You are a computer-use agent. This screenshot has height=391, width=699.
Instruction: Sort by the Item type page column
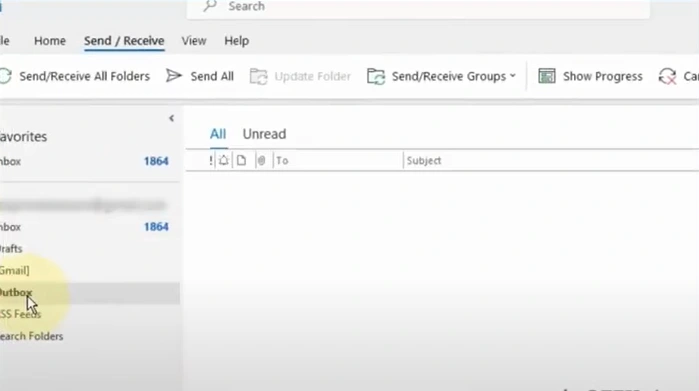[x=241, y=161]
